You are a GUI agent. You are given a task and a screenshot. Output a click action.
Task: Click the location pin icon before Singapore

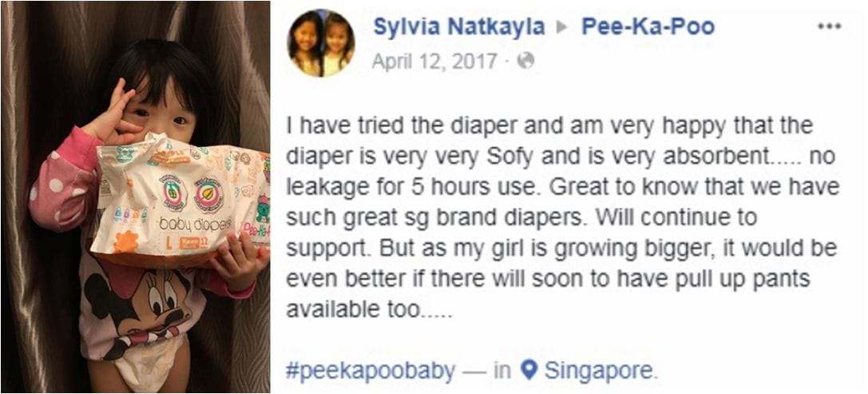point(529,370)
